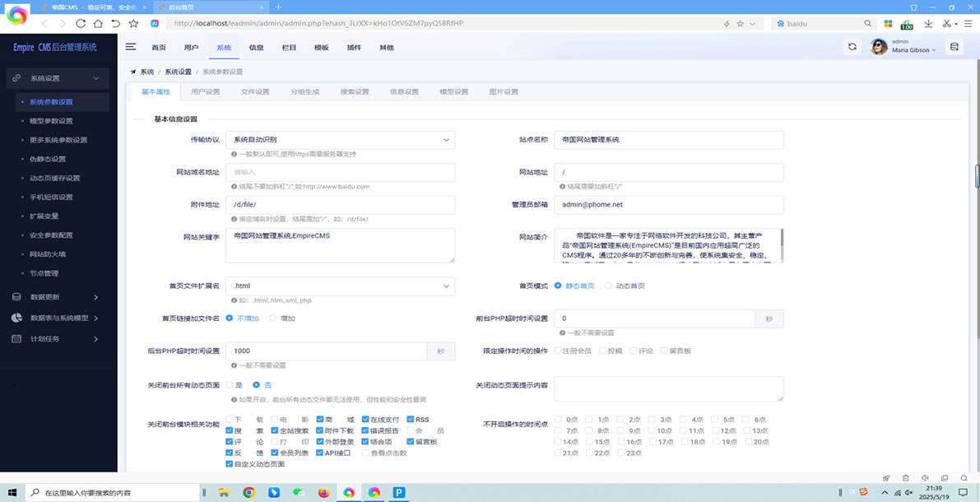Click the link icon beside 系统设置 in sidebar

(17, 78)
